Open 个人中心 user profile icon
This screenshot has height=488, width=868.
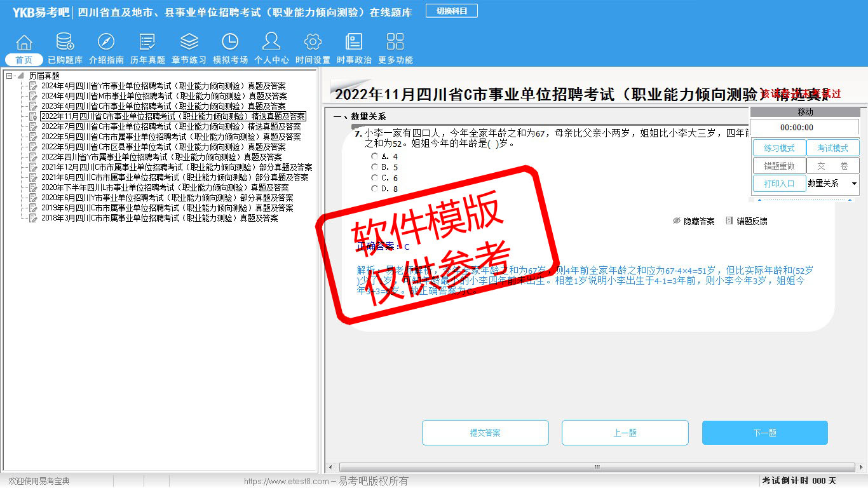tap(271, 43)
